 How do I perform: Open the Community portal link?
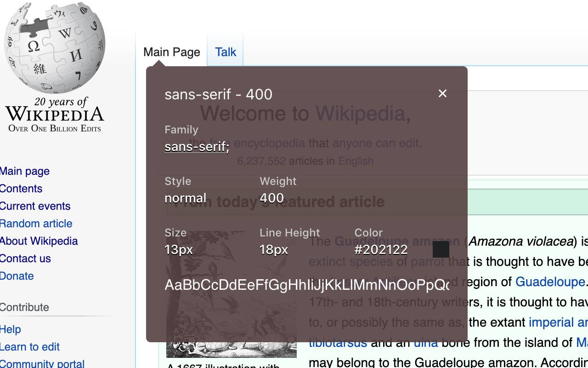coord(42,363)
